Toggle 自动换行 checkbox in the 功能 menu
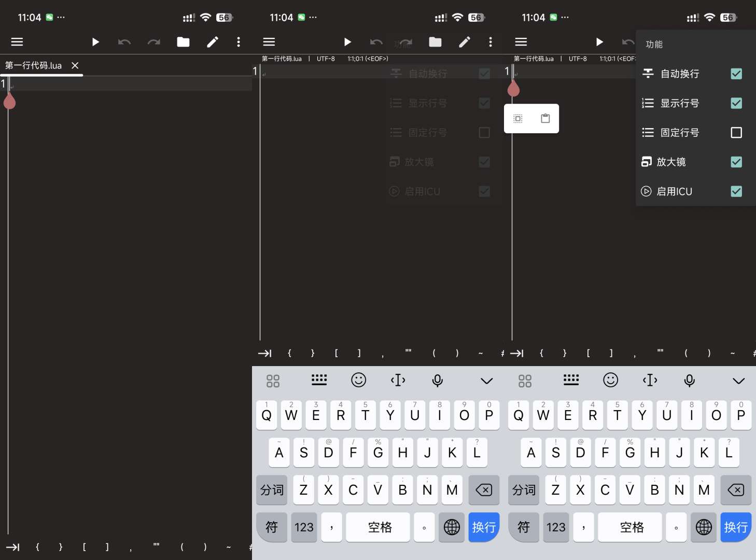756x560 pixels. pos(736,74)
